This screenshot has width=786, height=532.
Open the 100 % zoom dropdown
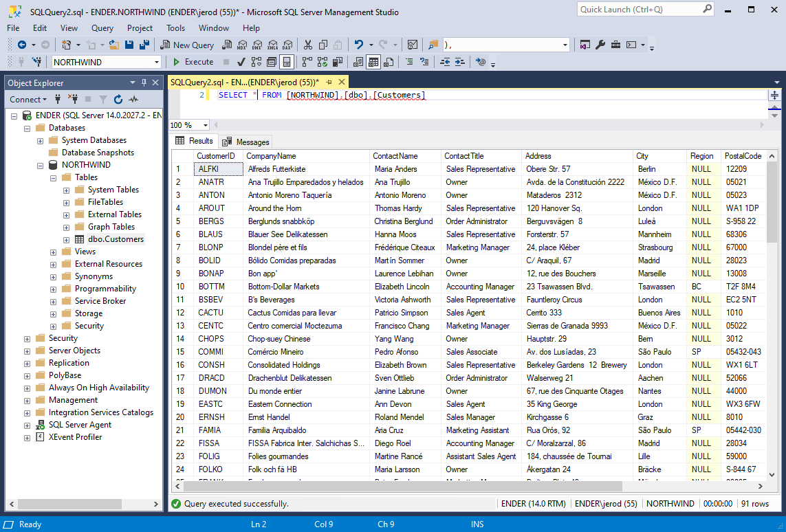tap(206, 125)
